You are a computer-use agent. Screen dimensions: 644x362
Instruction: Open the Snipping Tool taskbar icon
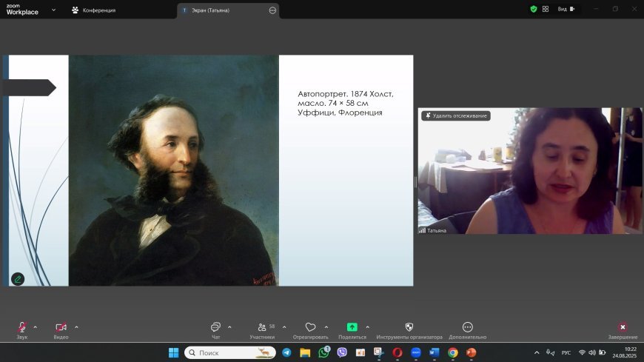pos(379,352)
